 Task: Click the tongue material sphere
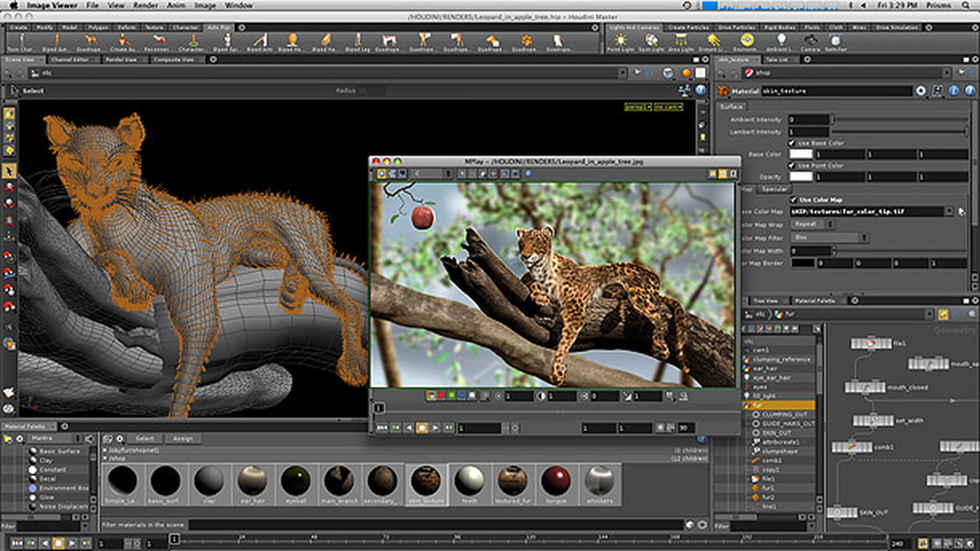click(556, 481)
